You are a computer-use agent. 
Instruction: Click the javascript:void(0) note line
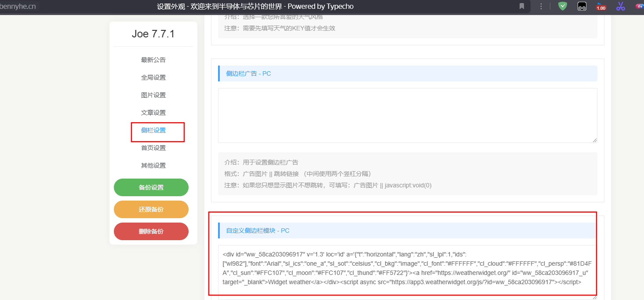tap(328, 185)
